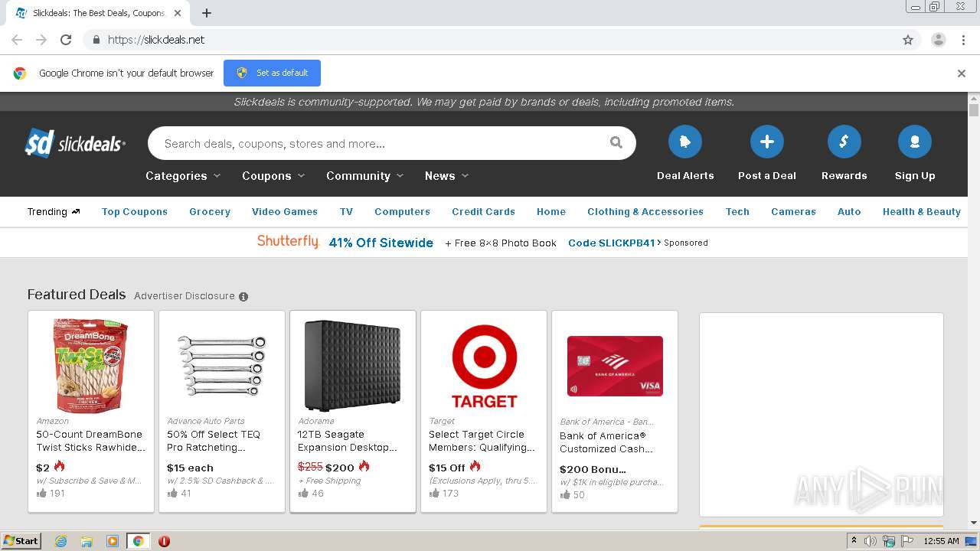Viewport: 980px width, 551px height.
Task: Expand the Community dropdown
Action: (364, 176)
